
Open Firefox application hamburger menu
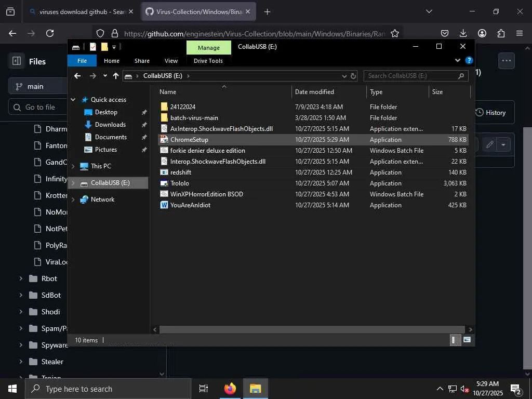[520, 33]
